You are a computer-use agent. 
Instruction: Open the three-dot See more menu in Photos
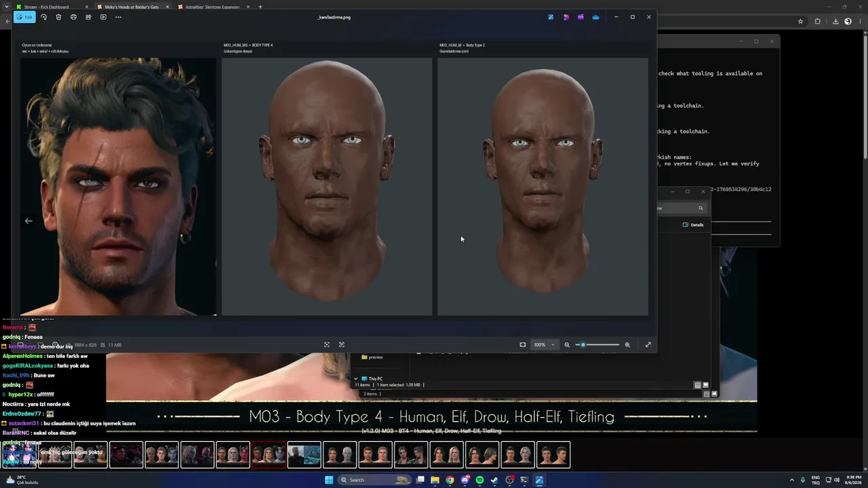(118, 17)
